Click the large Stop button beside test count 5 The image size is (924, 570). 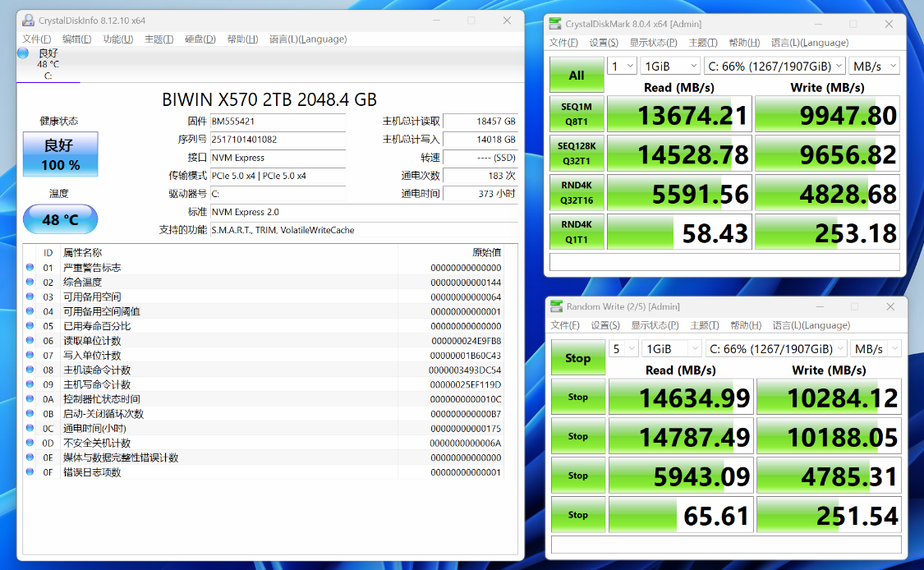point(578,358)
